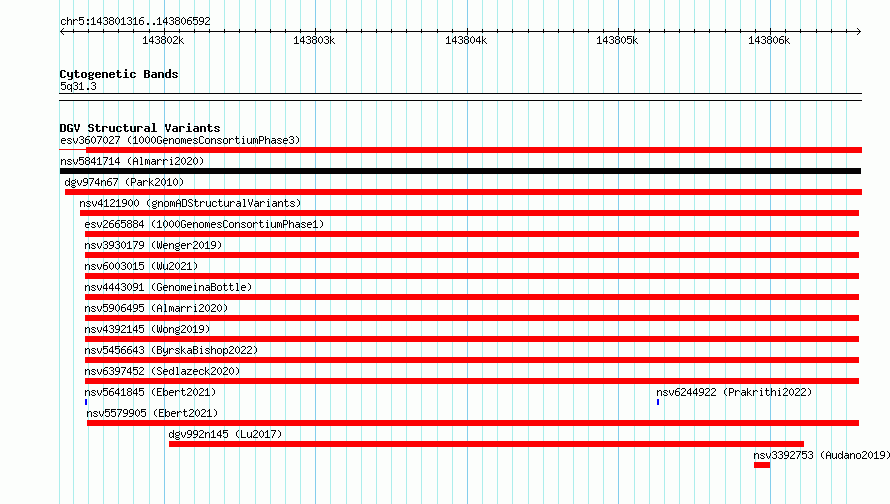Open the nsv6397452 (Sedlazeck2020) label

point(162,371)
